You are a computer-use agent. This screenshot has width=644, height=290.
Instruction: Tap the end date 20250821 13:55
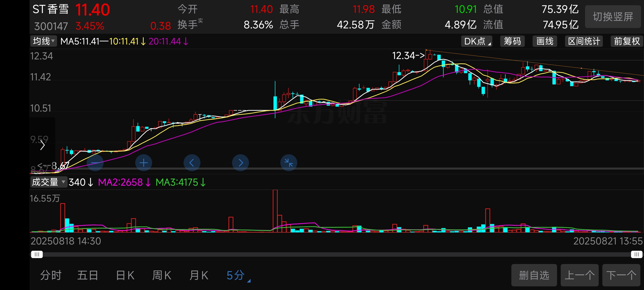608,241
